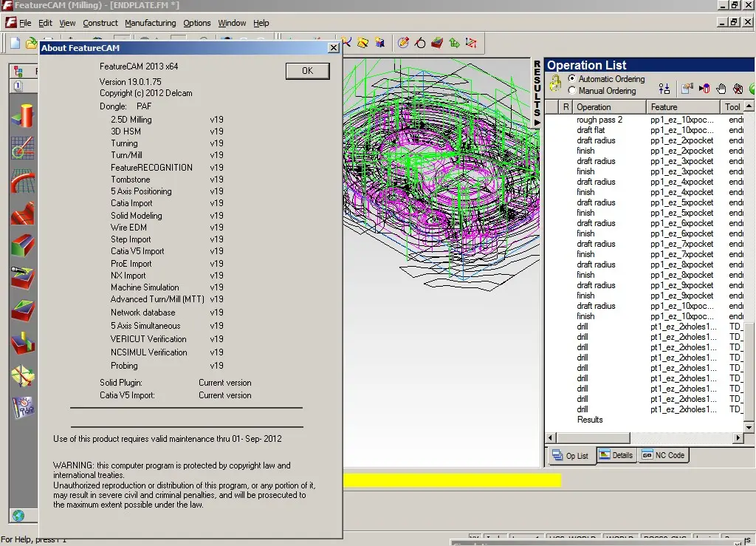Click OK in the About FeatureCAM dialog
Image resolution: width=756 pixels, height=546 pixels.
pyautogui.click(x=308, y=70)
